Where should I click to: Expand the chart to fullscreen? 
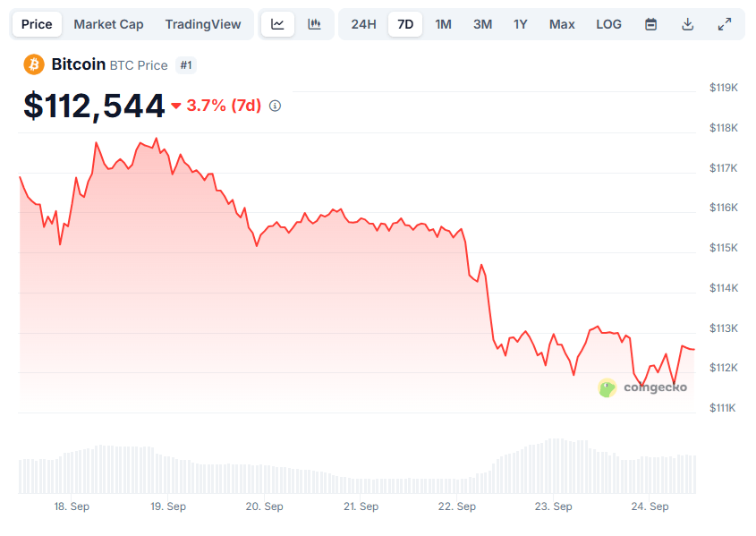click(x=725, y=24)
